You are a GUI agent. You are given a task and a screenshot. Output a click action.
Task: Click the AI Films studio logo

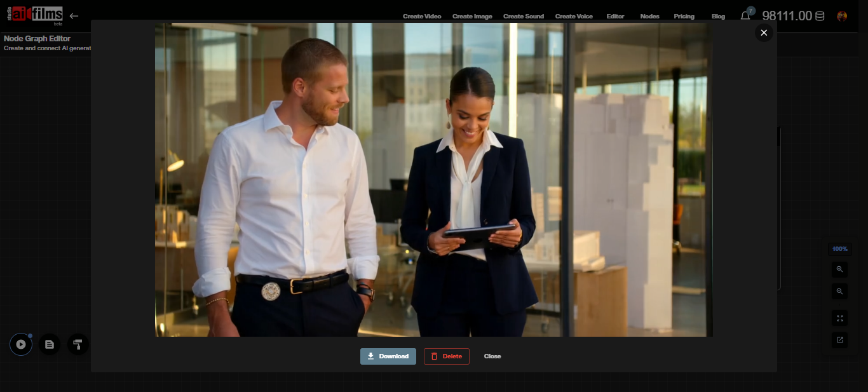(35, 14)
